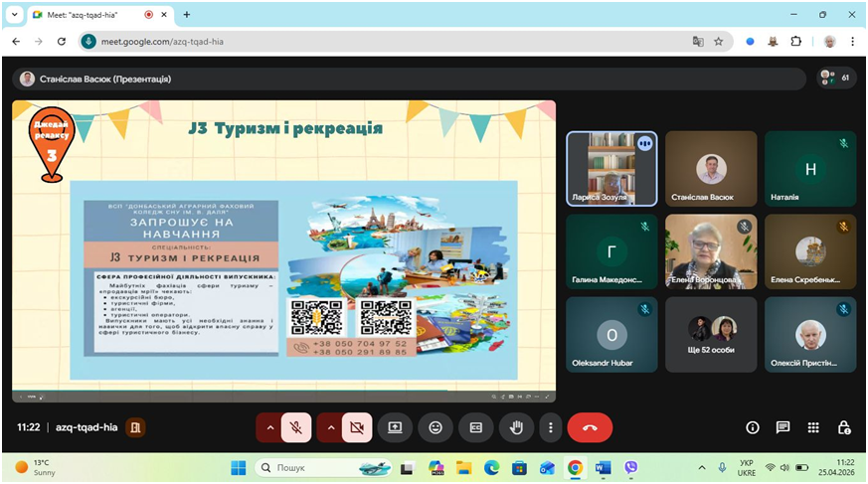
Task: Open host controls lock icon
Action: [843, 427]
